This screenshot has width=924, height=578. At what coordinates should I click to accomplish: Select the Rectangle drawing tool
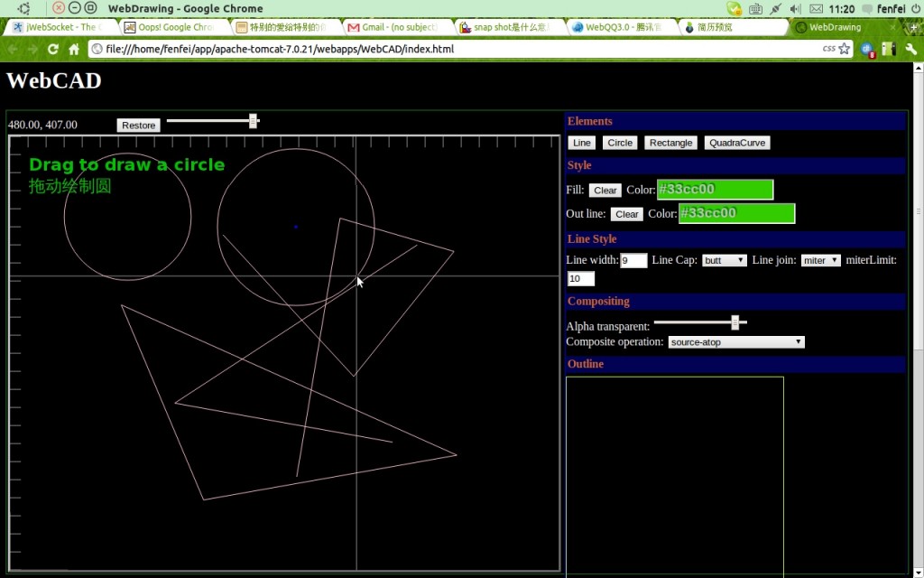tap(670, 142)
